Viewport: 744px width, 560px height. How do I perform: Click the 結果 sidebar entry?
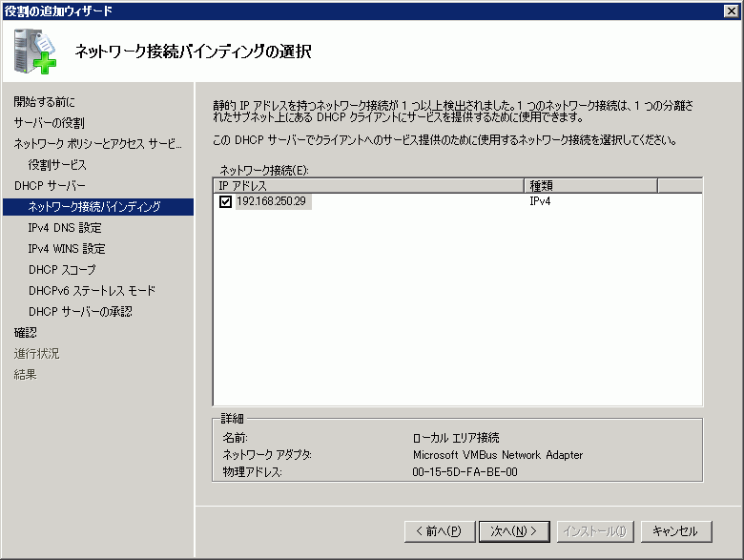[25, 374]
